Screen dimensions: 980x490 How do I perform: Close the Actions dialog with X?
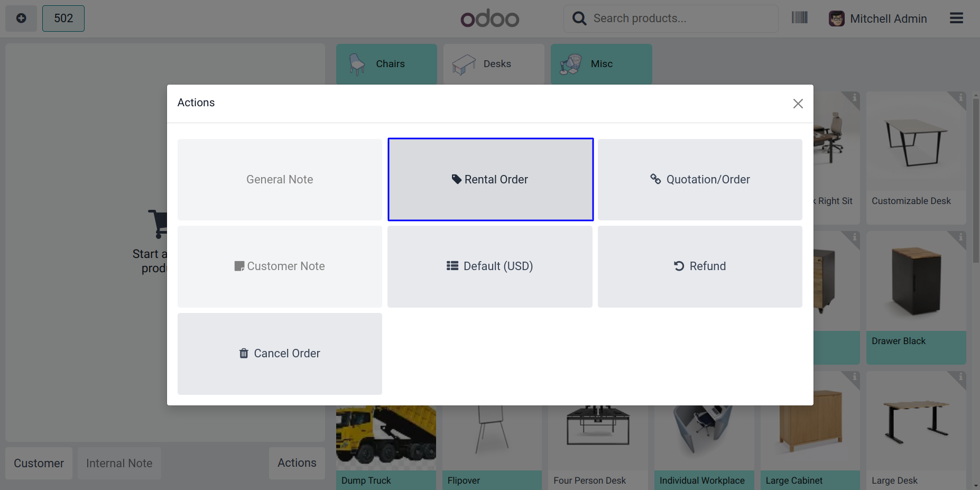(798, 104)
